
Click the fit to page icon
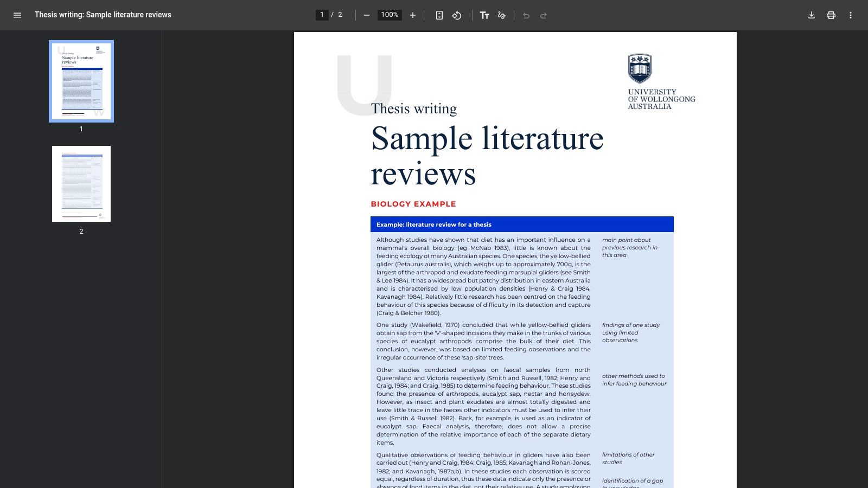(x=439, y=15)
